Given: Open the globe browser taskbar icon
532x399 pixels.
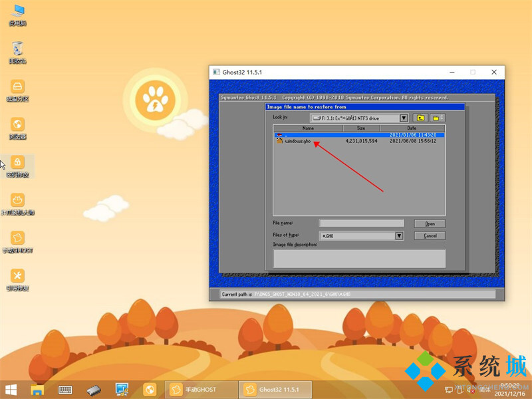Looking at the screenshot, I should click(150, 390).
